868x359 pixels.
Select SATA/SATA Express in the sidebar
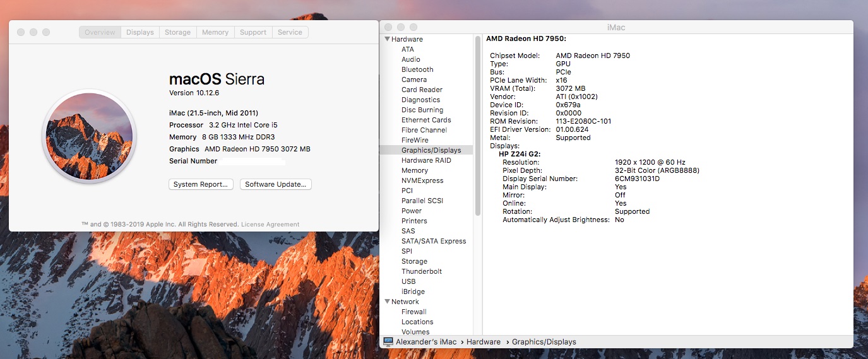434,241
